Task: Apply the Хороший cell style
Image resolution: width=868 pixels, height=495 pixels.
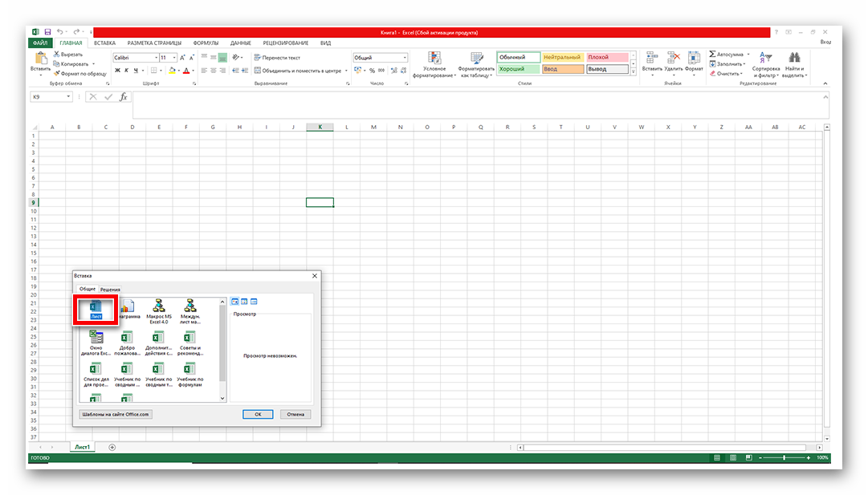Action: (x=518, y=69)
